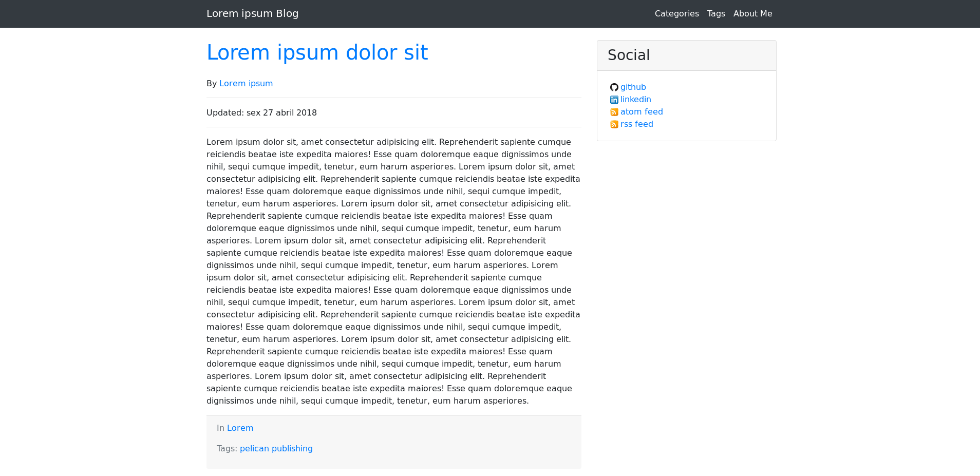Open Categories in the navbar
980x476 pixels.
coord(676,14)
